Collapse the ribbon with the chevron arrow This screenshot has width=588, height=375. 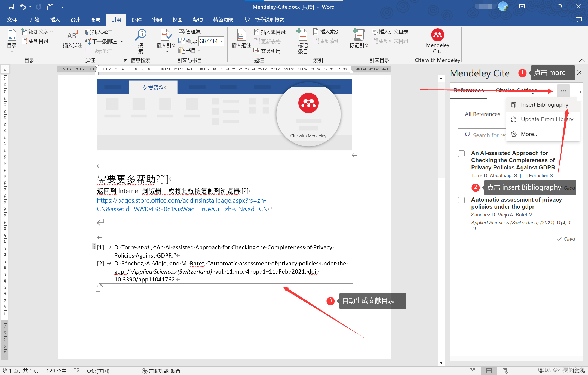click(x=581, y=60)
